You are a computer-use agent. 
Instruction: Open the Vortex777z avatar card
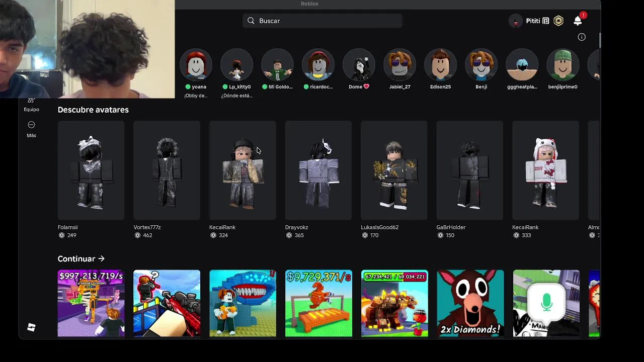coord(167,170)
